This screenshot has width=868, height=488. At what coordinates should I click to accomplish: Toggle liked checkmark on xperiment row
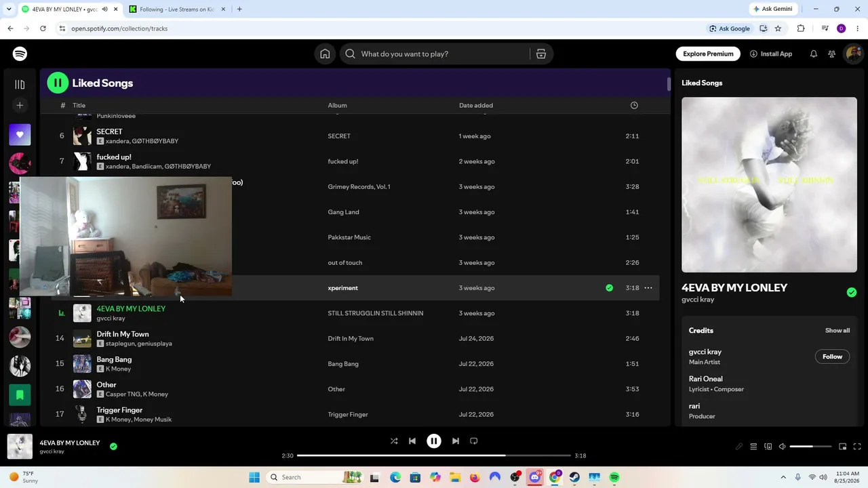[609, 288]
